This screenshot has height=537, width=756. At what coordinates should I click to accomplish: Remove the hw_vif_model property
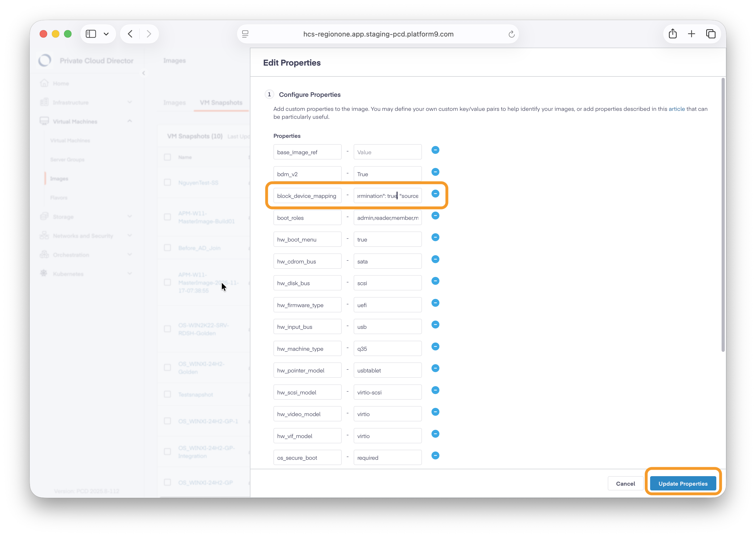(x=435, y=434)
